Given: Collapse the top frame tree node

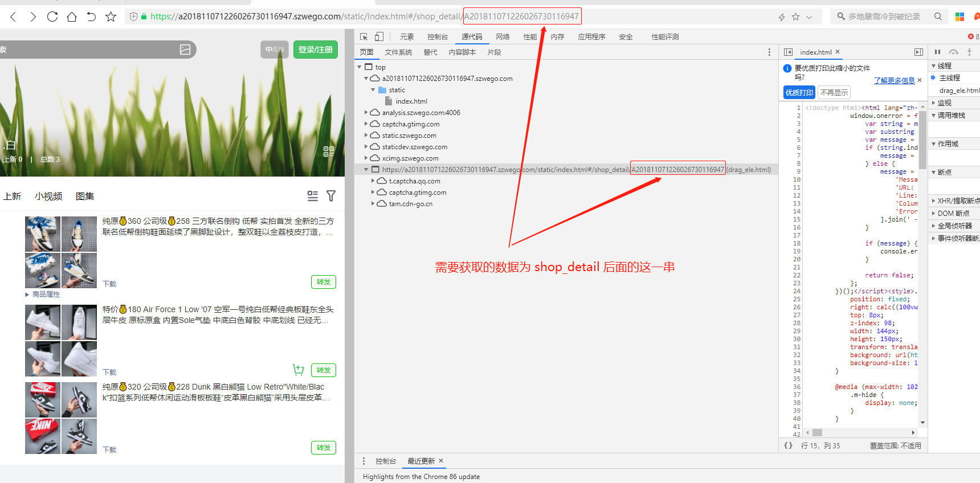Looking at the screenshot, I should 360,67.
